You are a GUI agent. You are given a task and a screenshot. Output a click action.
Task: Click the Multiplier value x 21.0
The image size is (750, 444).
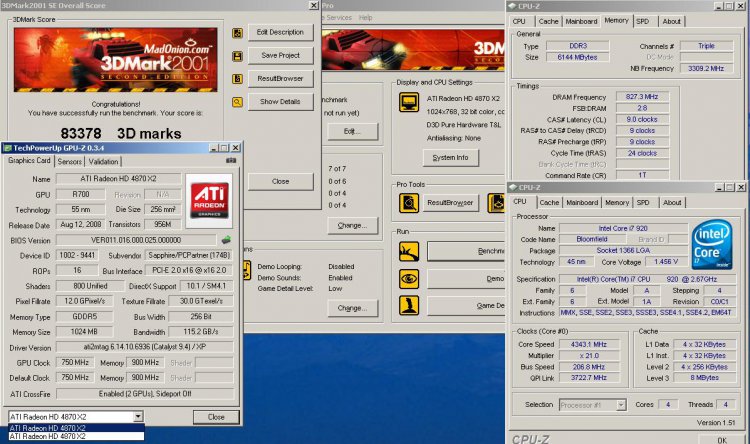(589, 356)
